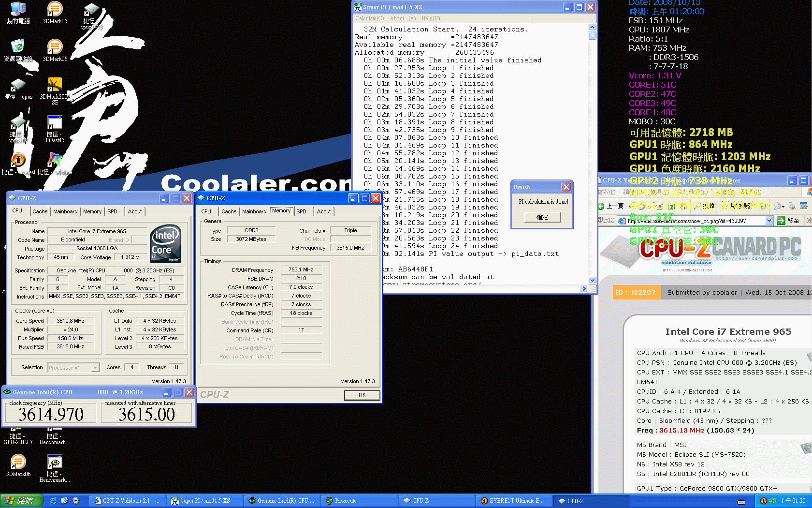Open the Start button
Screen dimensions: 812x508
(x=22, y=501)
